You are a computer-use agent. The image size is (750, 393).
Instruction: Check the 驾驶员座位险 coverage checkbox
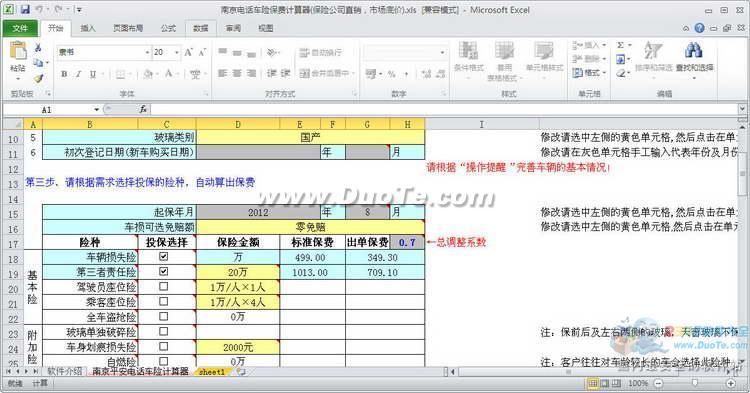(164, 286)
